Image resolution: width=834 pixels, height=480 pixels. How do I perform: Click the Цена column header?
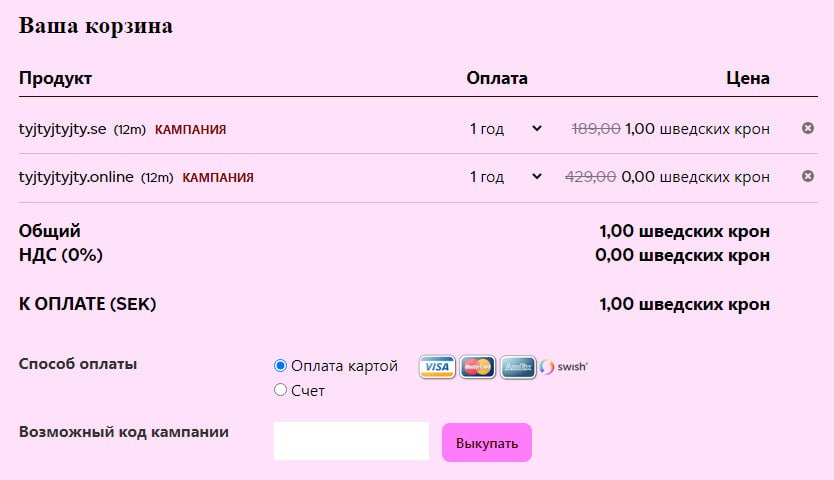pos(748,79)
